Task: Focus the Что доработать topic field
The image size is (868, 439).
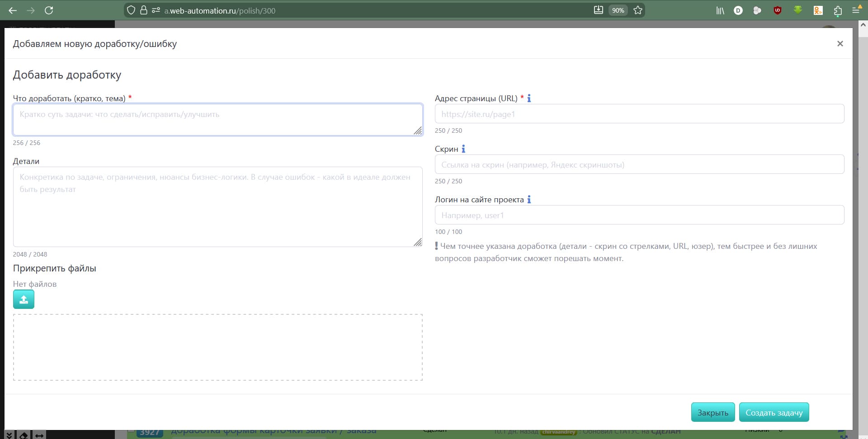Action: (217, 120)
